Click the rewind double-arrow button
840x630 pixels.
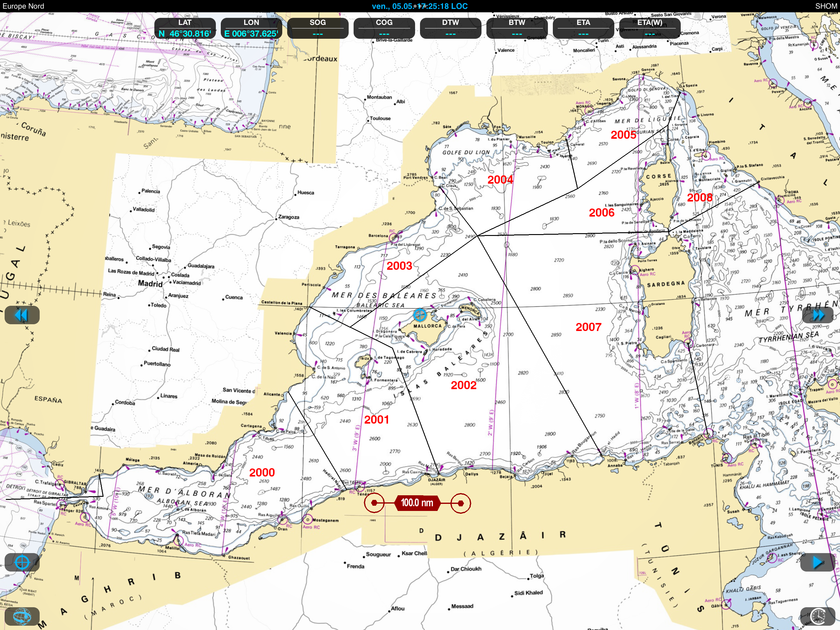click(22, 315)
